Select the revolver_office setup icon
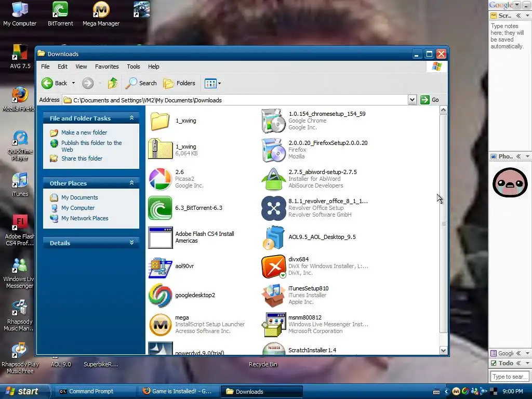Viewport: 532px width, 399px height. [273, 208]
